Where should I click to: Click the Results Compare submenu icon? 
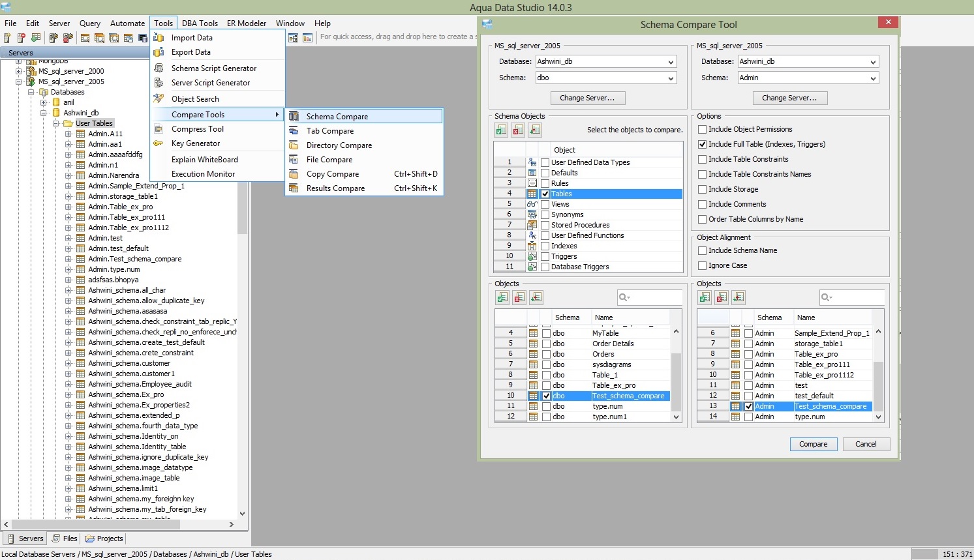click(x=294, y=188)
